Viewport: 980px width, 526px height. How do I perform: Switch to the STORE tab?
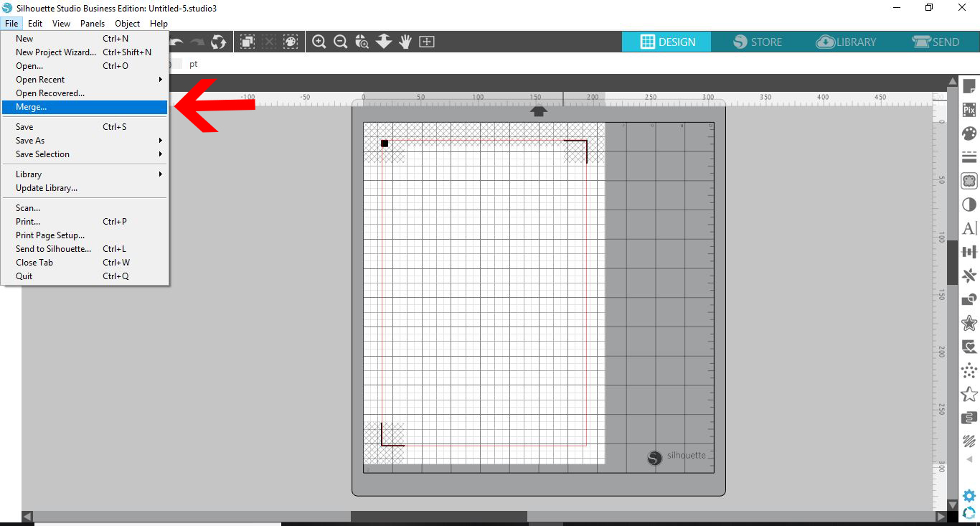[757, 42]
